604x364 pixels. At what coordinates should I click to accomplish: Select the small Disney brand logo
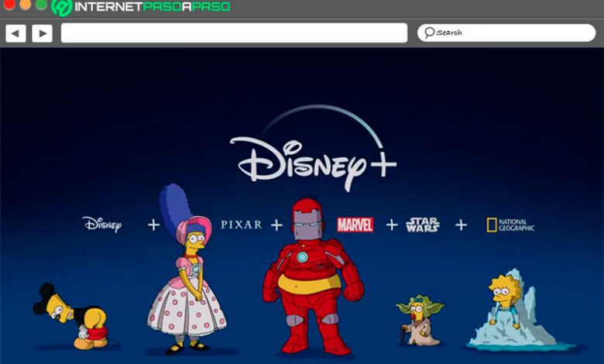pyautogui.click(x=102, y=224)
